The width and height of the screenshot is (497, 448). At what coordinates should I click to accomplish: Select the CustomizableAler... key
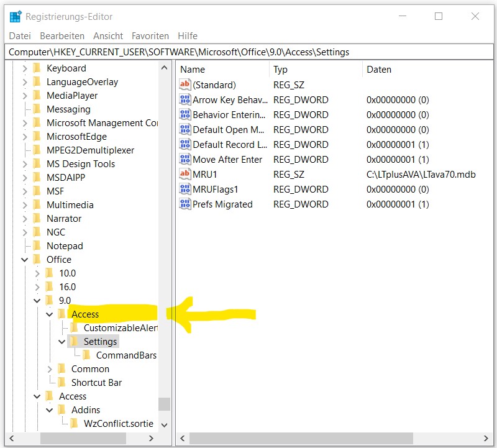click(x=121, y=327)
